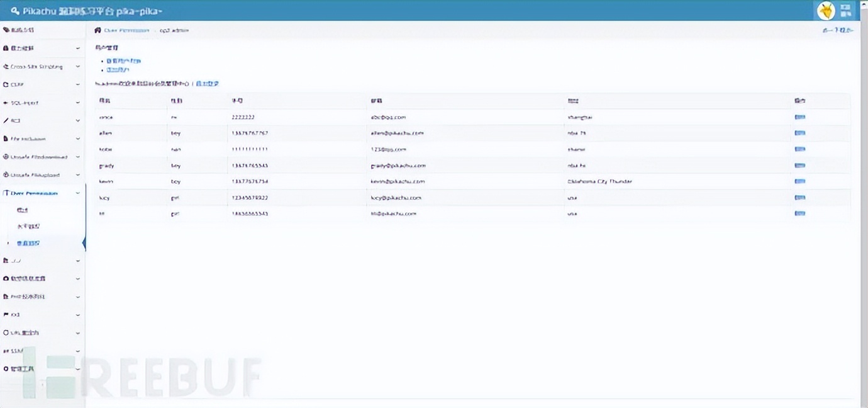The width and height of the screenshot is (868, 408).
Task: Click the home icon in the breadcrumb
Action: 97,30
